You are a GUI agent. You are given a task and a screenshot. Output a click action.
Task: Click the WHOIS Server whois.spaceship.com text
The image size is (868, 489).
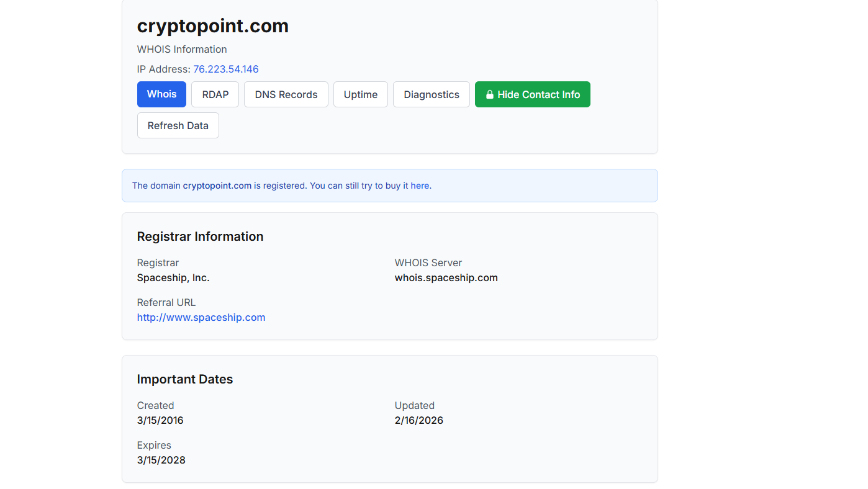click(x=446, y=277)
